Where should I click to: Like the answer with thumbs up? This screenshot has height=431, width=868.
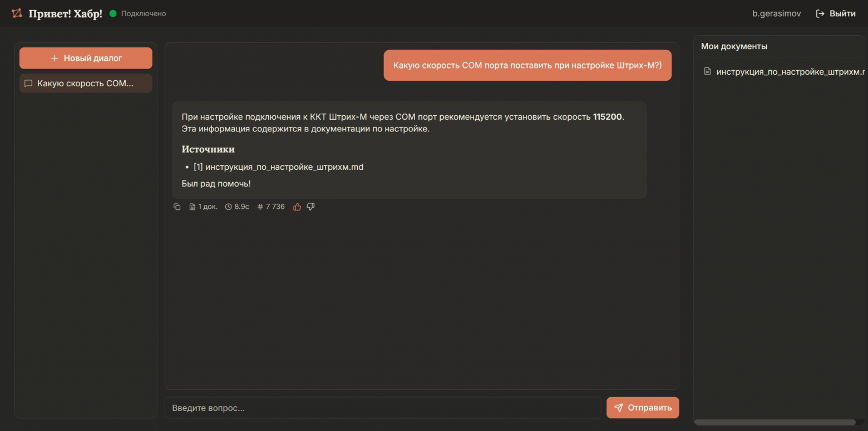(x=297, y=207)
